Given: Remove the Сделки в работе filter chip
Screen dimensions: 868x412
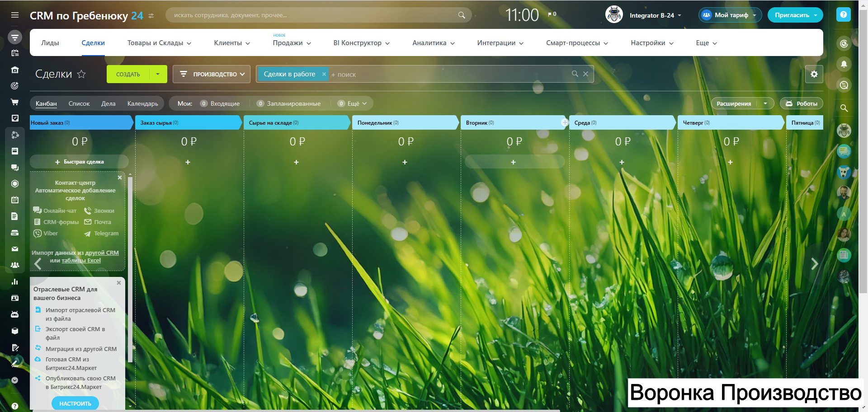Looking at the screenshot, I should [x=324, y=74].
